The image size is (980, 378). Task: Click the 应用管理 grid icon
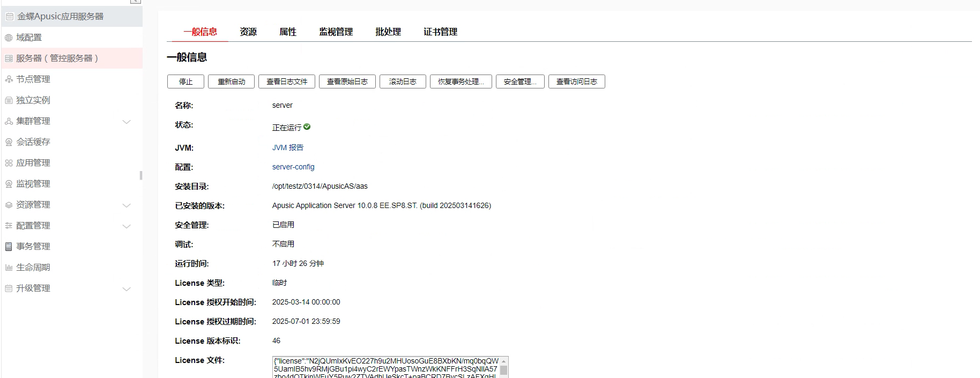tap(9, 163)
